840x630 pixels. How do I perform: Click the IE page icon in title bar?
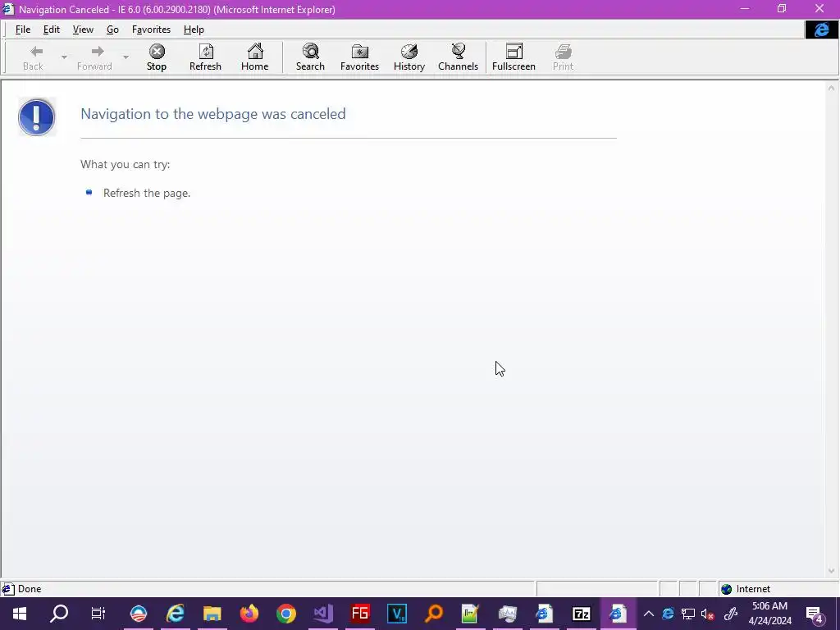(8, 9)
